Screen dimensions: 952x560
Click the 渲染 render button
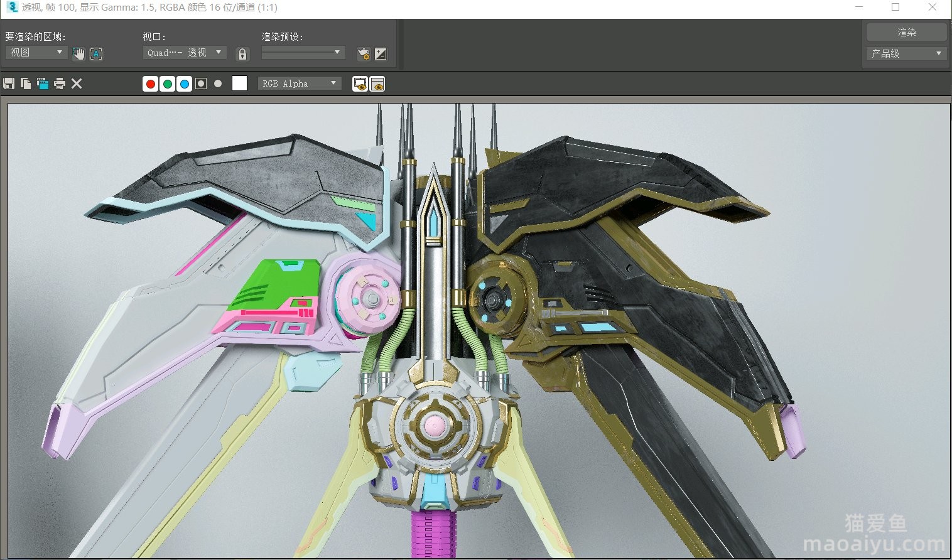pyautogui.click(x=906, y=32)
